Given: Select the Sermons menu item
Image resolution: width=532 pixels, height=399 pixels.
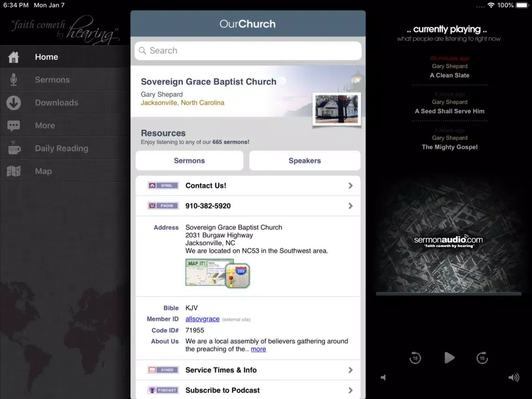Looking at the screenshot, I should point(65,80).
